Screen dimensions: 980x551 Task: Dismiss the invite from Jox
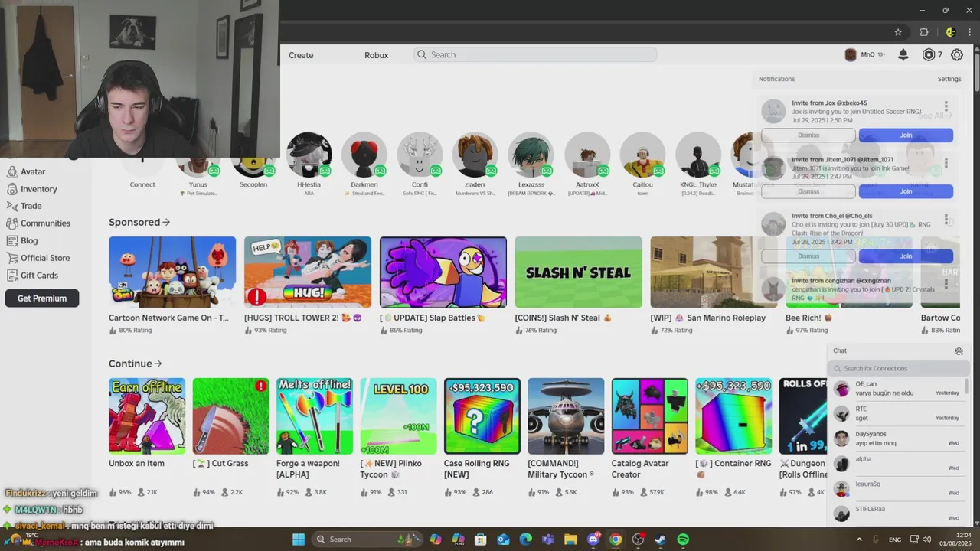808,135
